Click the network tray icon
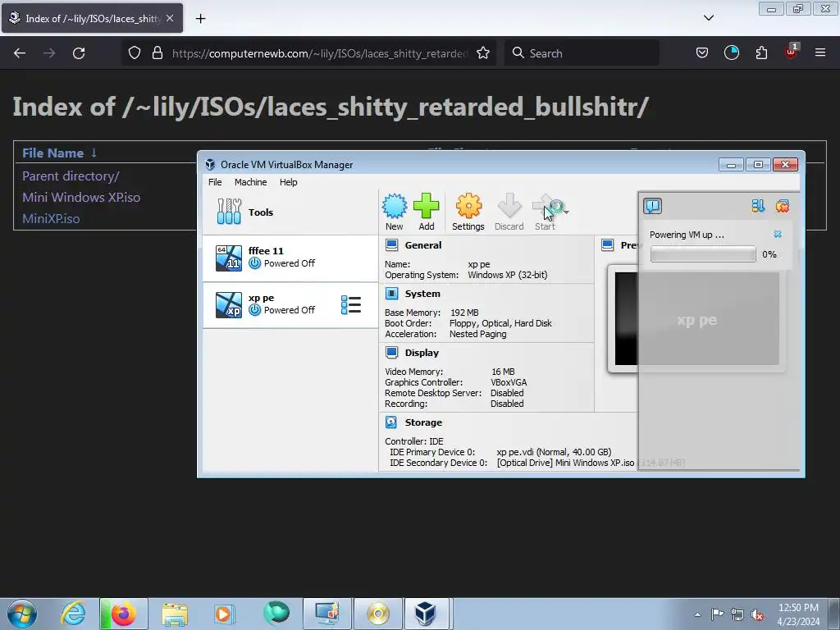This screenshot has width=840, height=630. point(737,614)
